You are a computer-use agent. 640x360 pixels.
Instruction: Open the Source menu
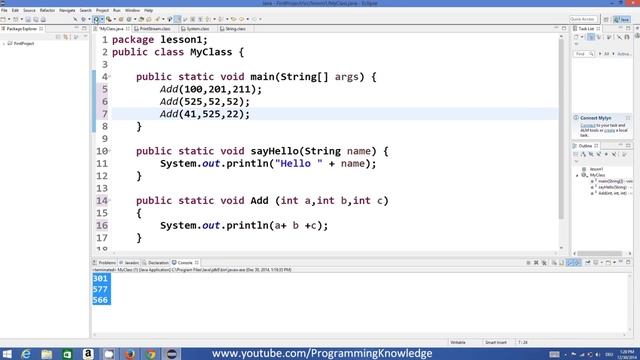[x=29, y=10]
